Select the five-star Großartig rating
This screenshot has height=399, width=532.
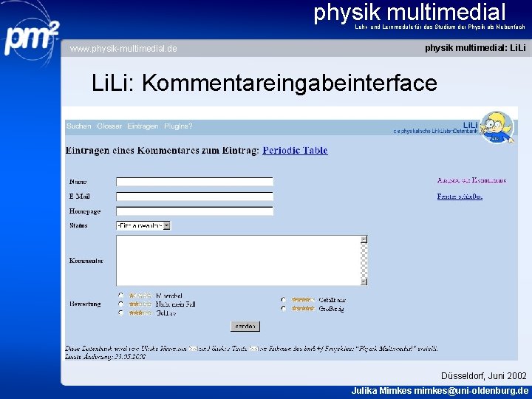[x=283, y=309]
